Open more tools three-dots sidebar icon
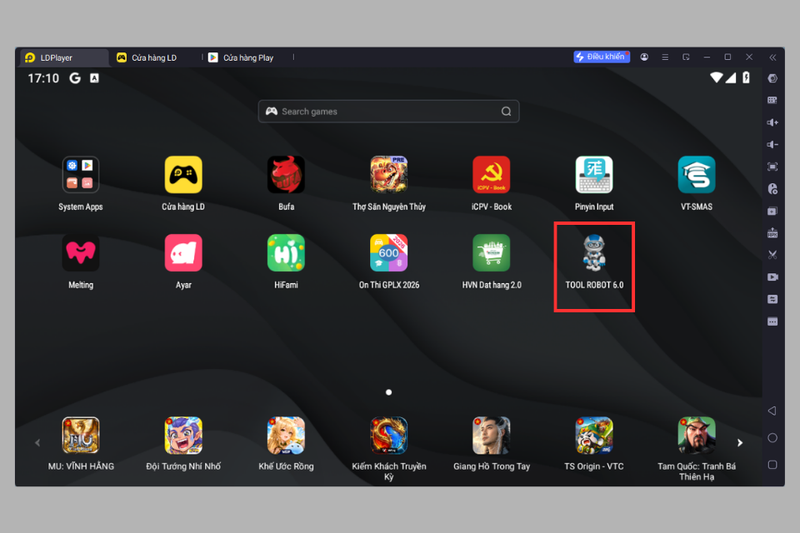 (772, 321)
